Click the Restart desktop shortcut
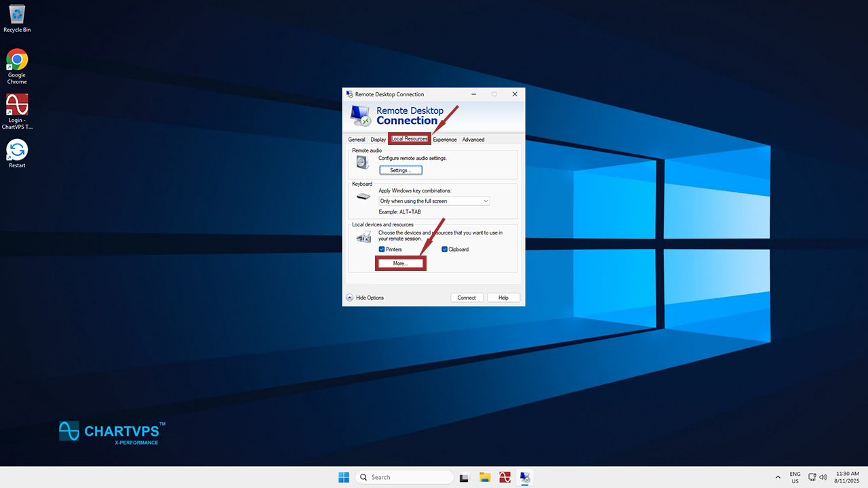The height and width of the screenshot is (488, 868). (x=17, y=153)
